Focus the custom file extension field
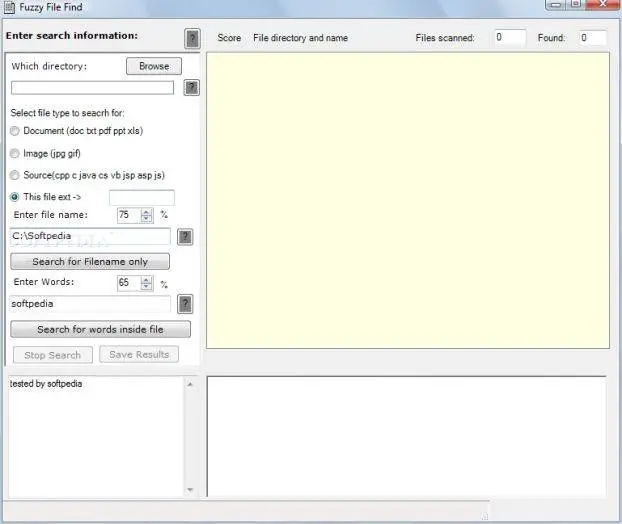Viewport: 622px width, 524px height. [142, 198]
